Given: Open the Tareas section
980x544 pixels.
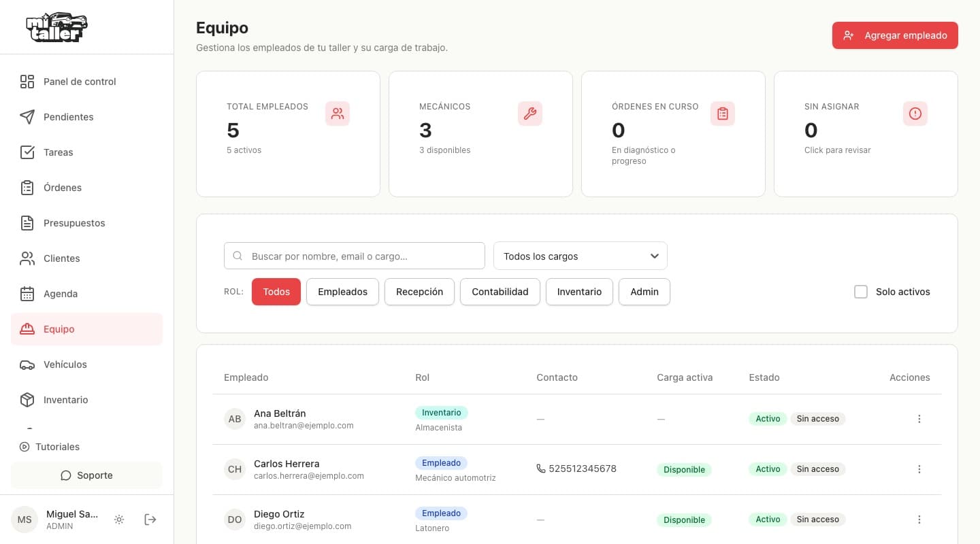Looking at the screenshot, I should click(x=86, y=152).
